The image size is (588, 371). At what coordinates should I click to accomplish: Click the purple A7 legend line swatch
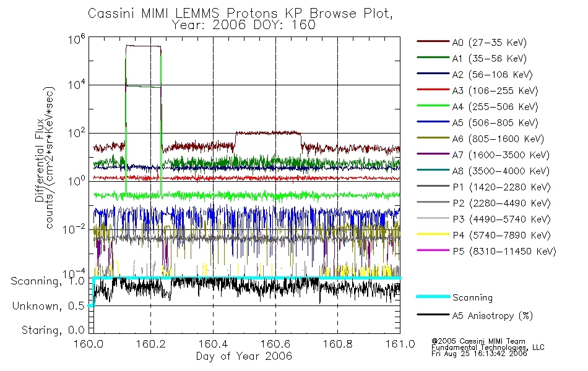pyautogui.click(x=433, y=153)
